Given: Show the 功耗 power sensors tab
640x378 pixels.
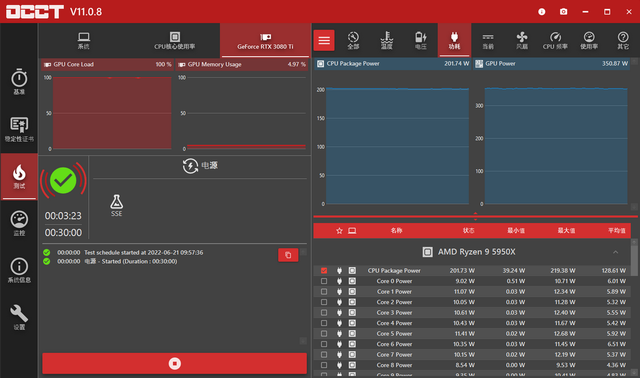Looking at the screenshot, I should tap(454, 40).
